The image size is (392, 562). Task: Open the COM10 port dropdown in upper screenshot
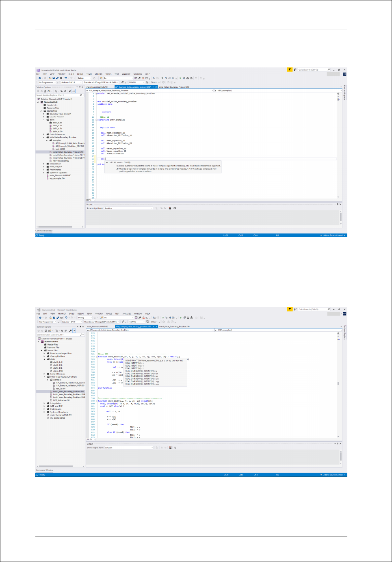point(136,82)
